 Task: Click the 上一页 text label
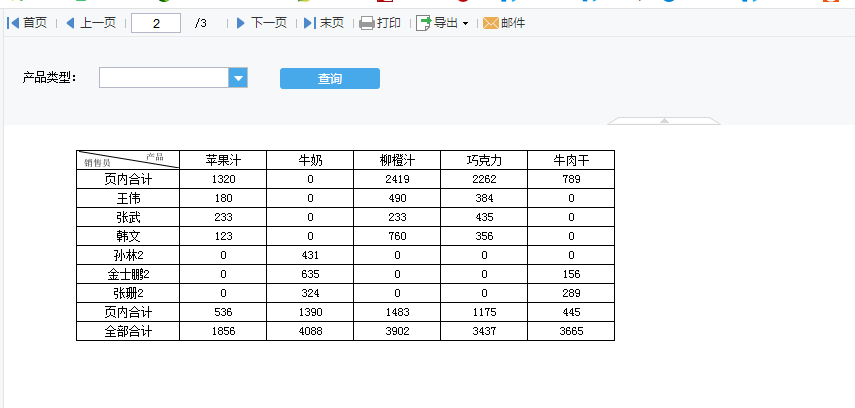pyautogui.click(x=98, y=23)
